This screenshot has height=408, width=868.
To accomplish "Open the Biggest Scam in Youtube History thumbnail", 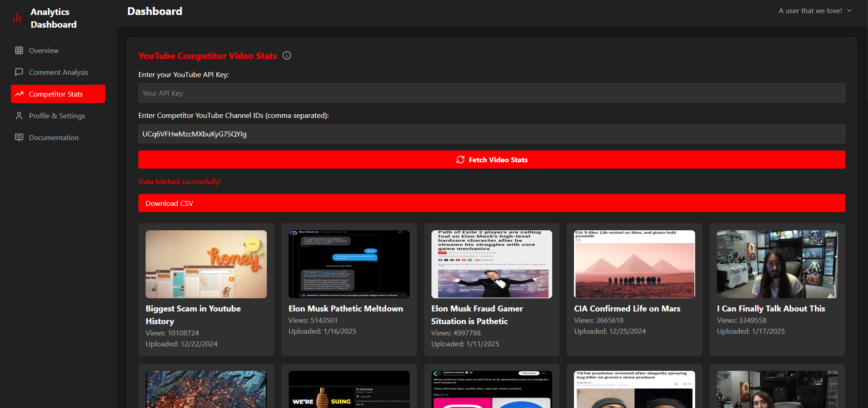I will point(206,264).
